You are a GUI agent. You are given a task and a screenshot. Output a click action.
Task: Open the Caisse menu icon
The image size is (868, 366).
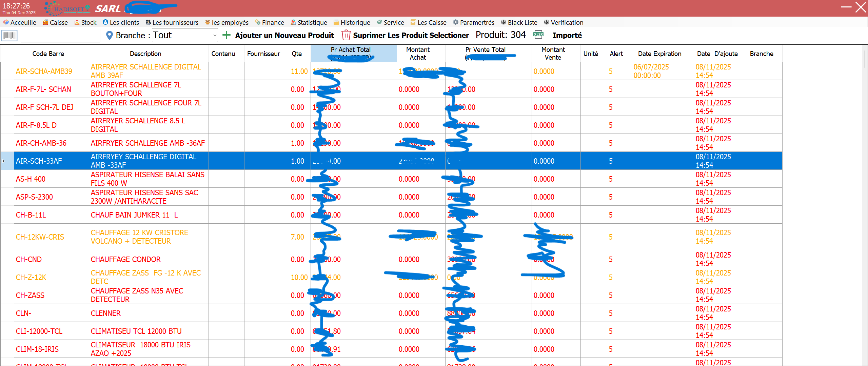45,23
